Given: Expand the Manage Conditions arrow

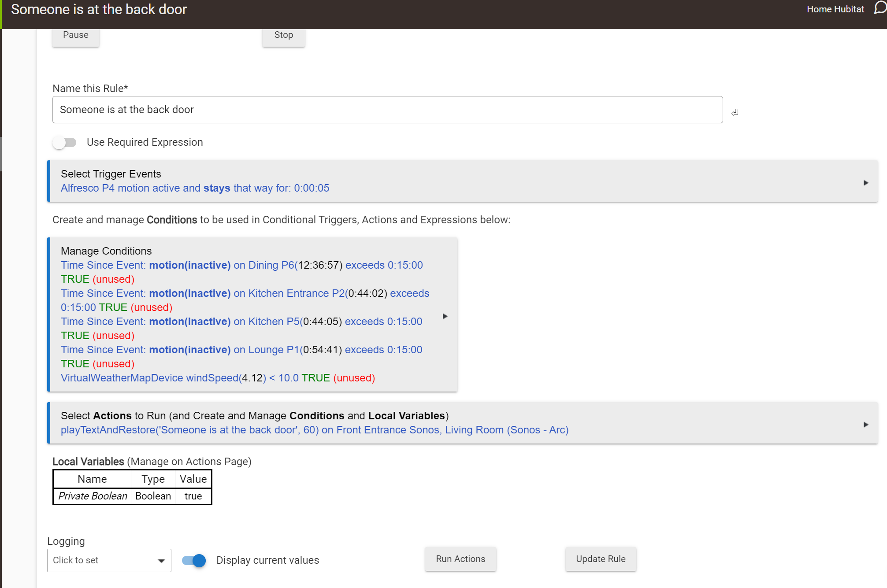Looking at the screenshot, I should click(445, 316).
